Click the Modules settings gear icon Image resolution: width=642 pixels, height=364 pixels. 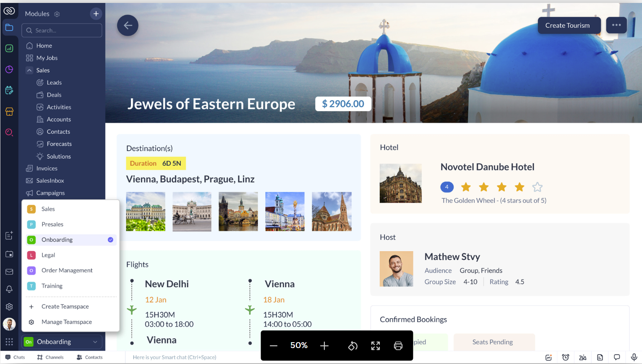57,14
